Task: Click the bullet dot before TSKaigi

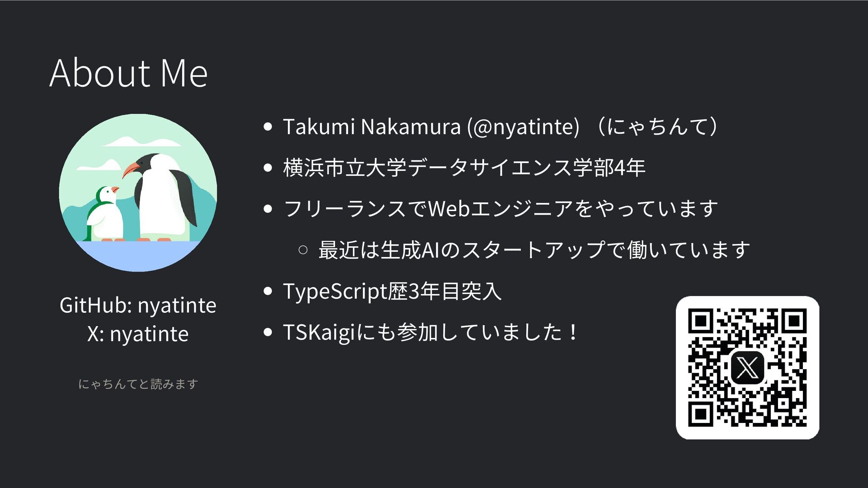Action: (x=268, y=332)
